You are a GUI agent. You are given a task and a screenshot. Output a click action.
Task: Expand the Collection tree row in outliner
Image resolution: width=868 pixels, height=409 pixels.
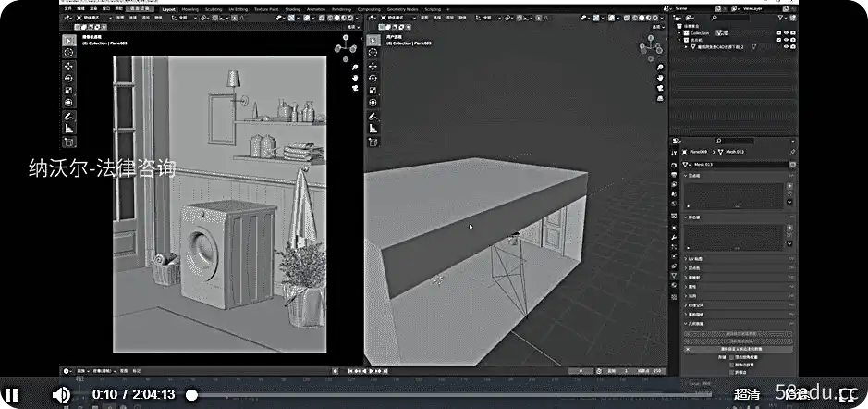[x=680, y=32]
